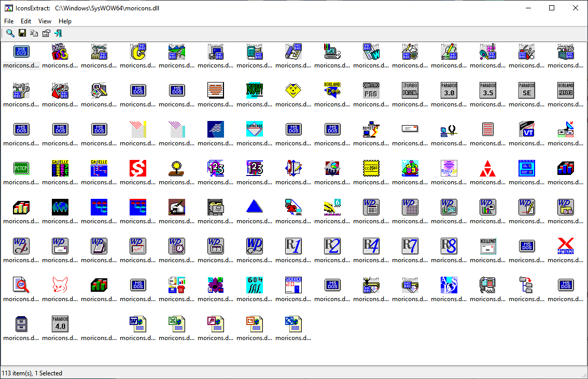Select the red fox outline icon

pos(60,285)
